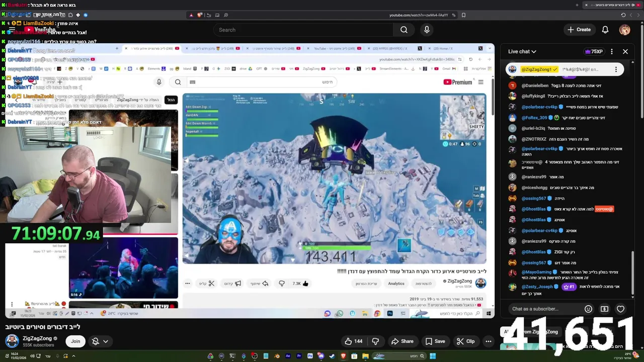Open Analytics in inner YouTube page

396,284
